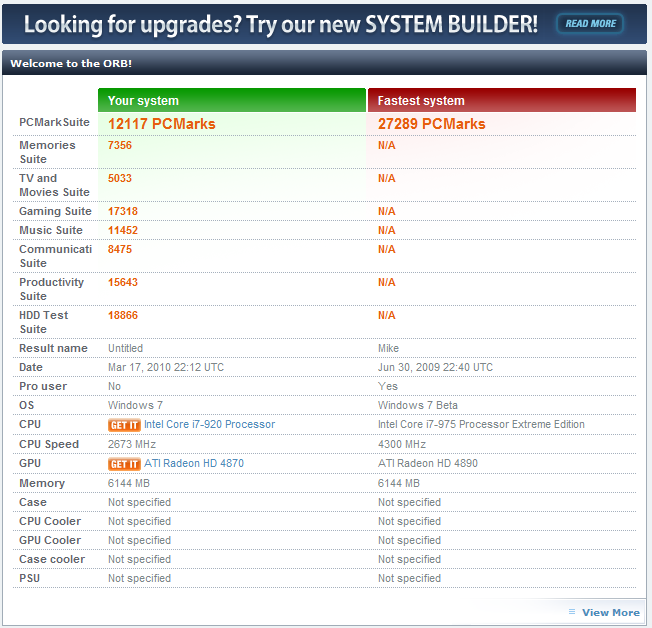Click the list icon beside View More
The width and height of the screenshot is (652, 628).
coord(572,612)
